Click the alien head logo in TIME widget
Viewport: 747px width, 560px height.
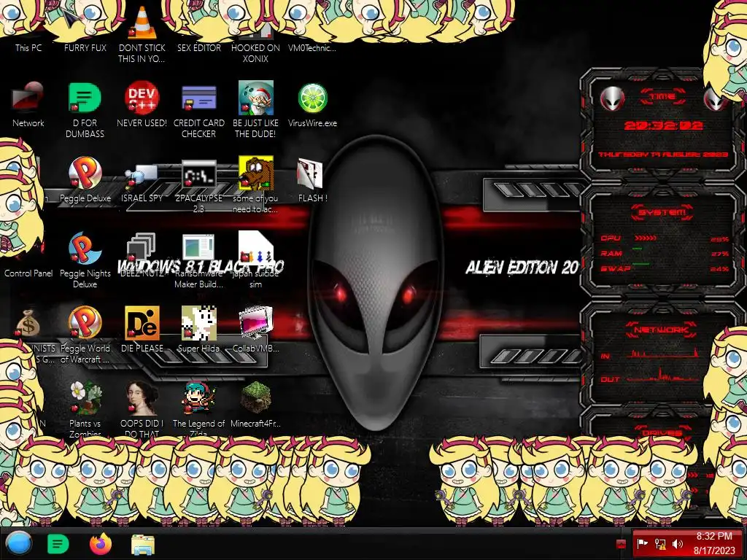[612, 98]
